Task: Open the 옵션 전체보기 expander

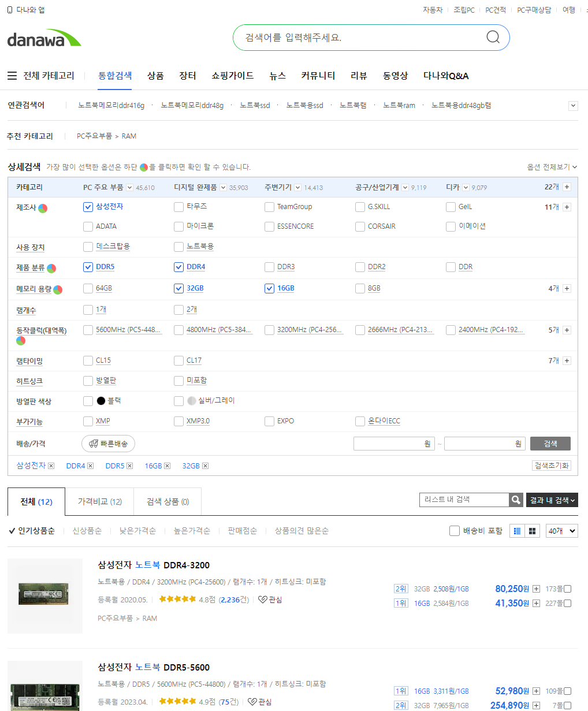Action: coord(552,167)
